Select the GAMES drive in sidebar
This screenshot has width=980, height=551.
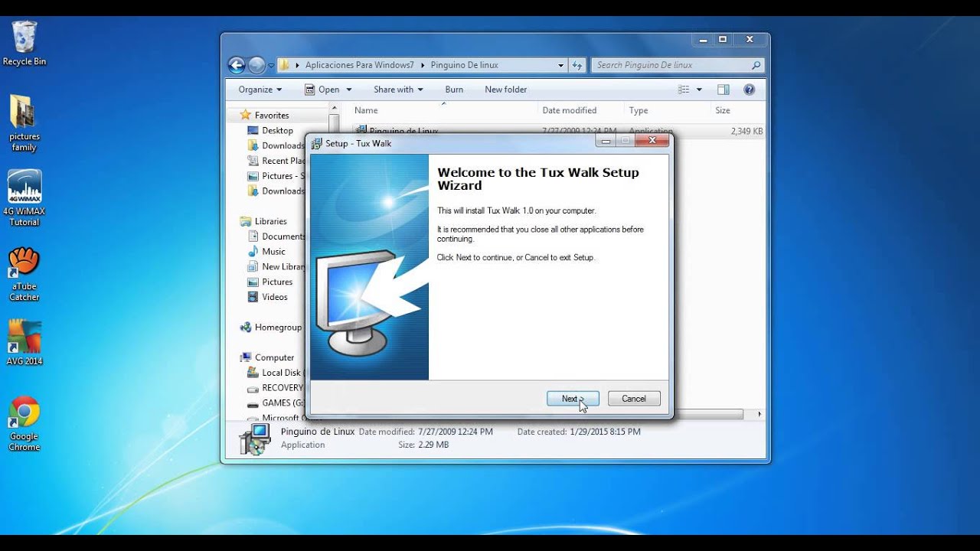click(275, 403)
